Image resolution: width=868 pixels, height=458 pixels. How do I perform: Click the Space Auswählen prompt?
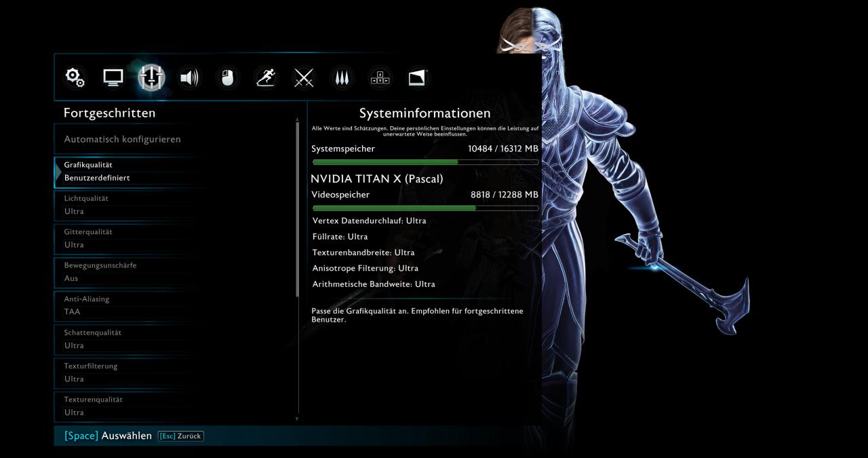point(108,436)
